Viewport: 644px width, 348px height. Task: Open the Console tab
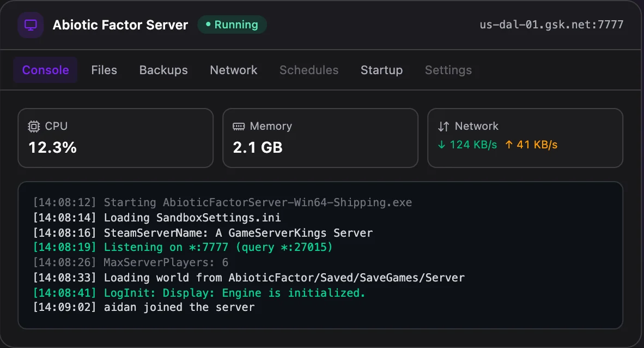tap(46, 70)
